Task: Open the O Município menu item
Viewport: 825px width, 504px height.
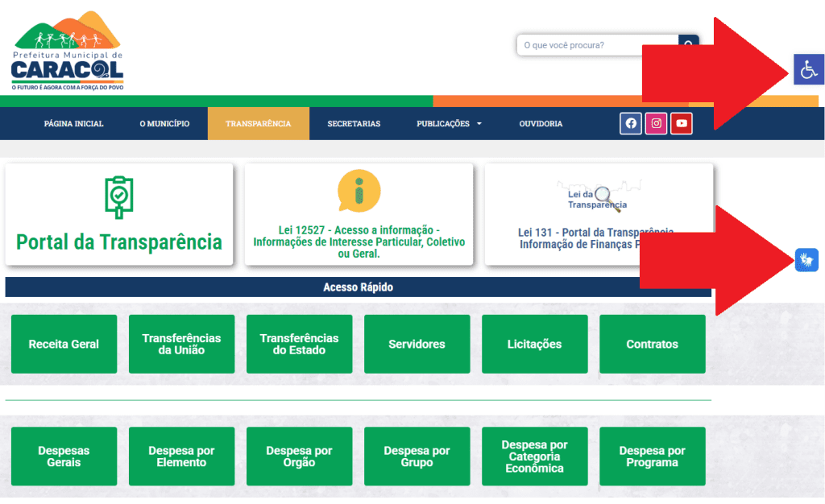Action: click(164, 124)
